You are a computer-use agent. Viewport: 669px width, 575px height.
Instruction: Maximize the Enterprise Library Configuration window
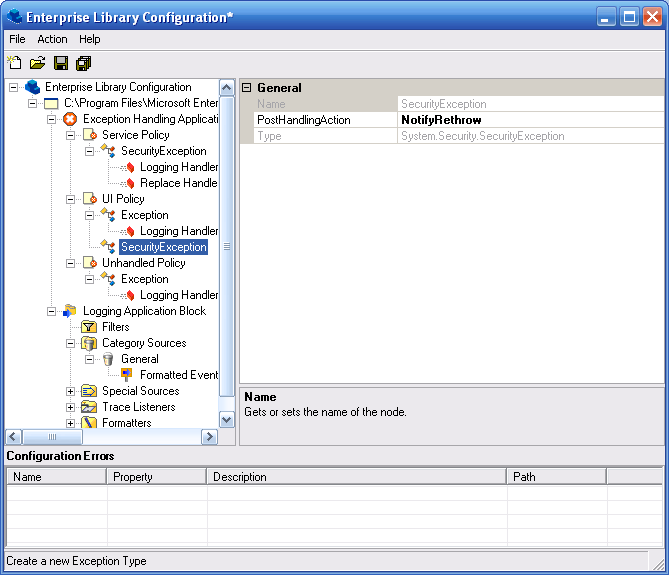pos(629,17)
